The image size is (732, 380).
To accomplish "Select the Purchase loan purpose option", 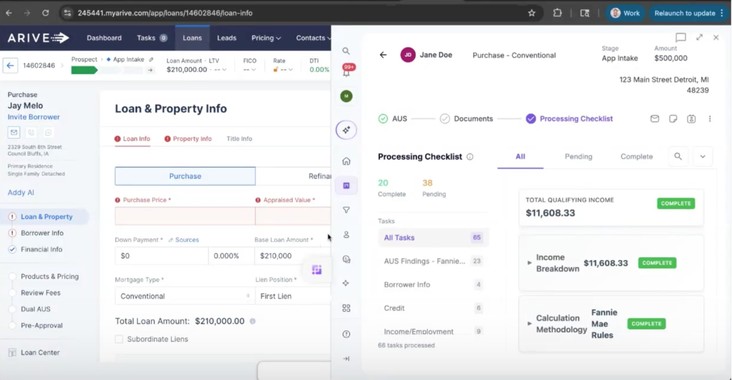I will click(185, 176).
